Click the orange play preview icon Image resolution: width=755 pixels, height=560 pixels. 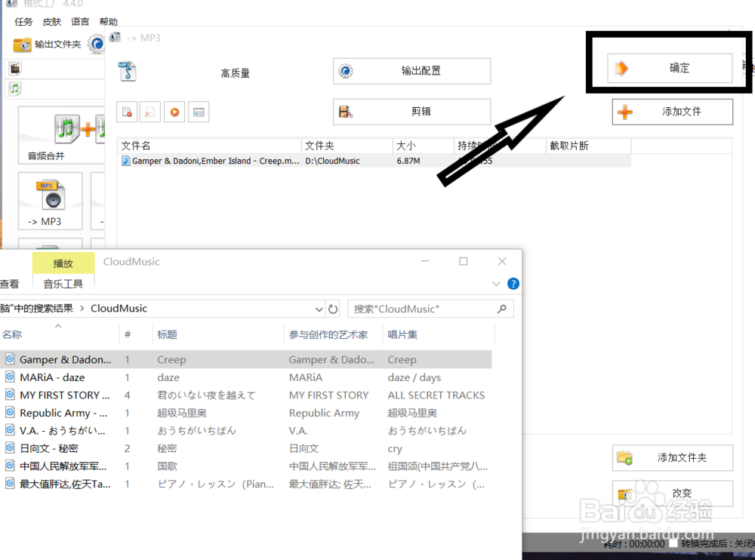(x=174, y=112)
